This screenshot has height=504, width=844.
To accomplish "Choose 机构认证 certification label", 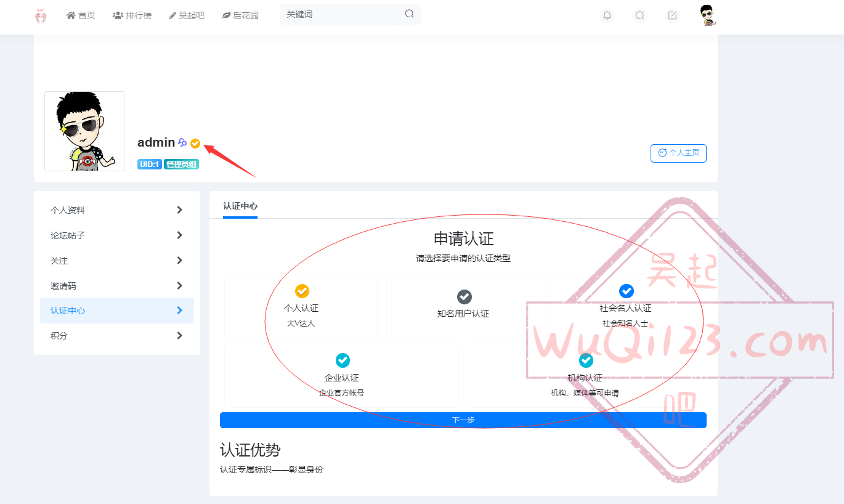I will coord(585,378).
